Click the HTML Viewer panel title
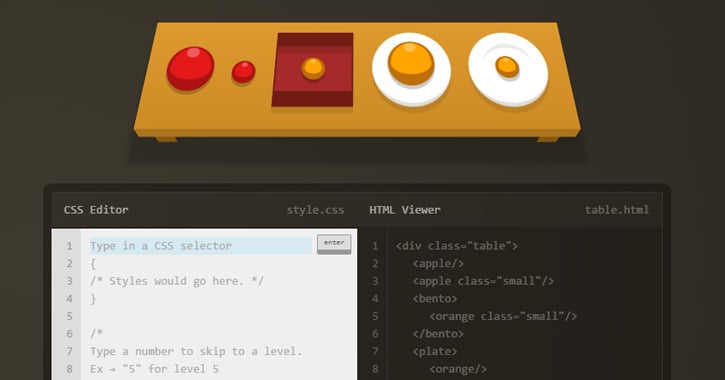 point(405,210)
